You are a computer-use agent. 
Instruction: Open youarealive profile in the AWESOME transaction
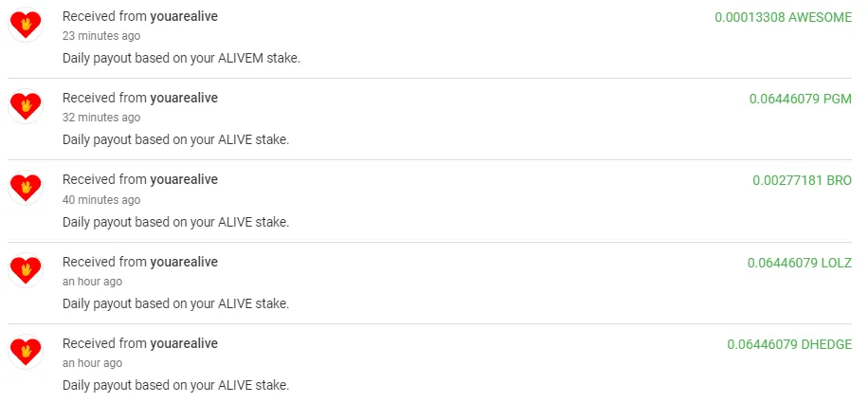[184, 16]
